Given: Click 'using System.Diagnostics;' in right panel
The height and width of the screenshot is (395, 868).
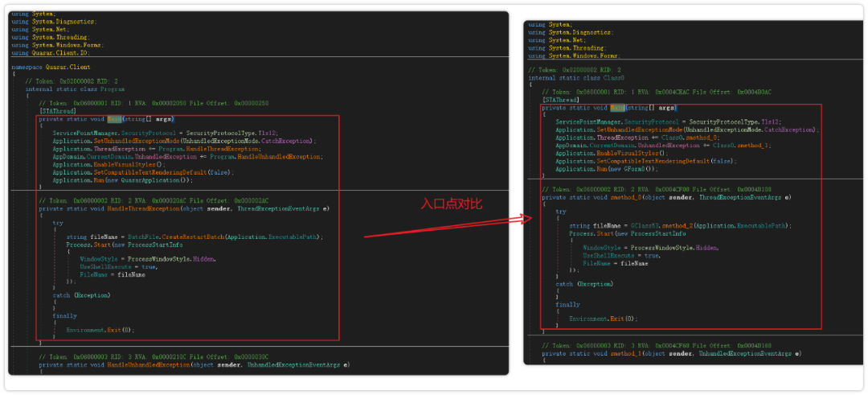Looking at the screenshot, I should point(571,32).
